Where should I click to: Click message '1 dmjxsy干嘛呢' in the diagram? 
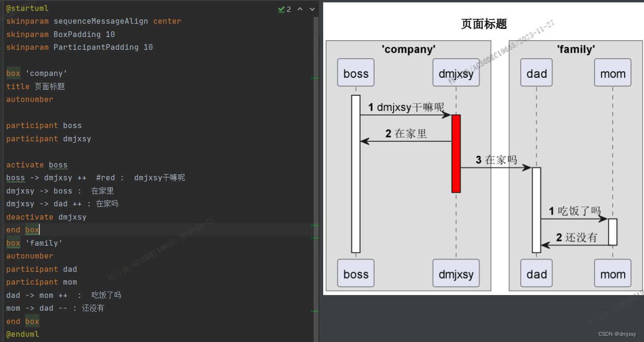pyautogui.click(x=407, y=108)
